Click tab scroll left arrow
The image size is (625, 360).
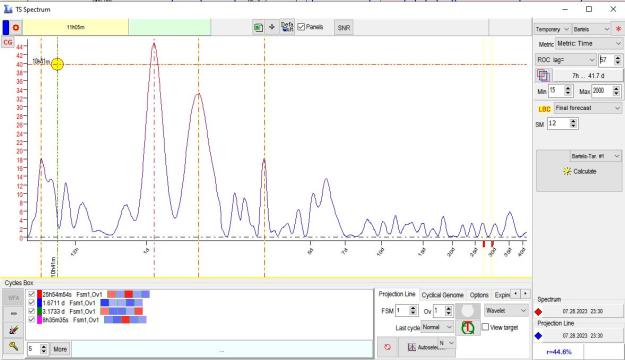[x=516, y=294]
